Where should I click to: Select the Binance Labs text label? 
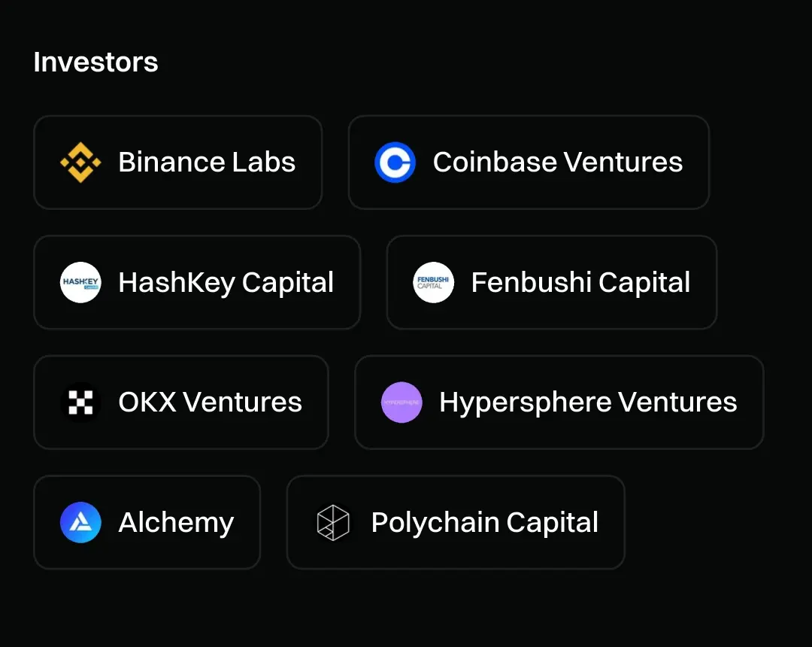point(207,163)
